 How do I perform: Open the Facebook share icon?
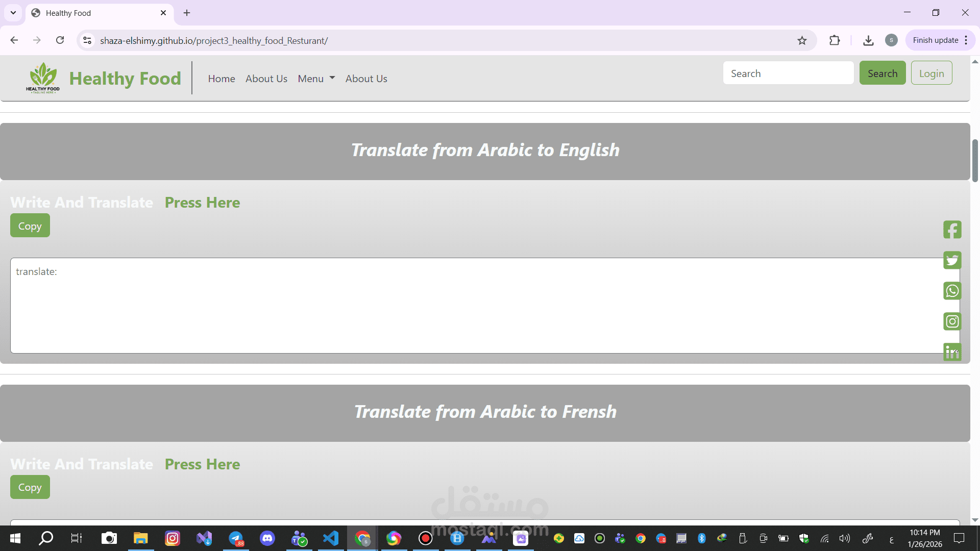point(952,230)
